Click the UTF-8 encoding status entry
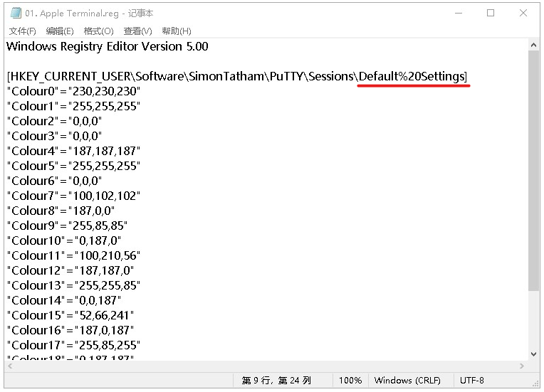The width and height of the screenshot is (544, 392). pyautogui.click(x=472, y=381)
